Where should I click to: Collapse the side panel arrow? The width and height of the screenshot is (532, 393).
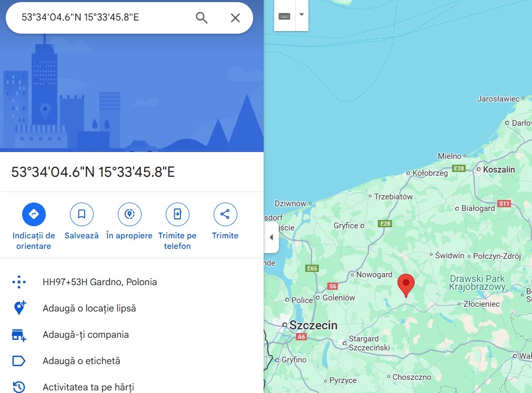pyautogui.click(x=272, y=237)
